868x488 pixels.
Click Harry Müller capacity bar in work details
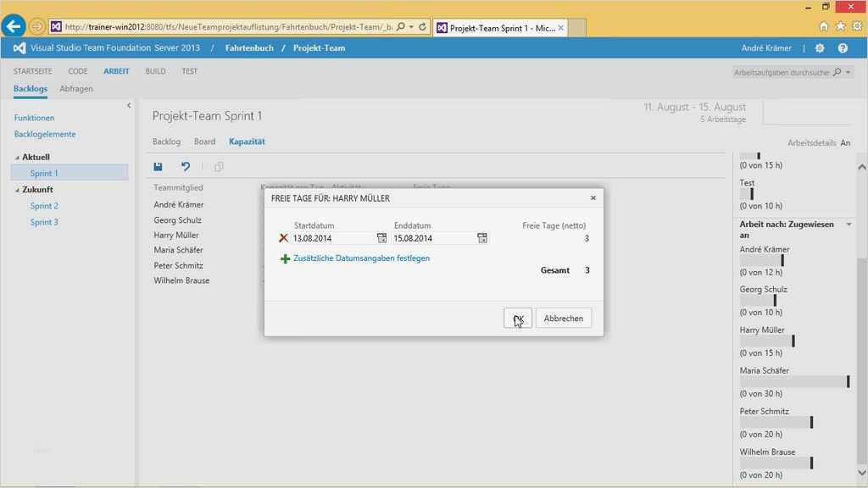[x=767, y=341]
